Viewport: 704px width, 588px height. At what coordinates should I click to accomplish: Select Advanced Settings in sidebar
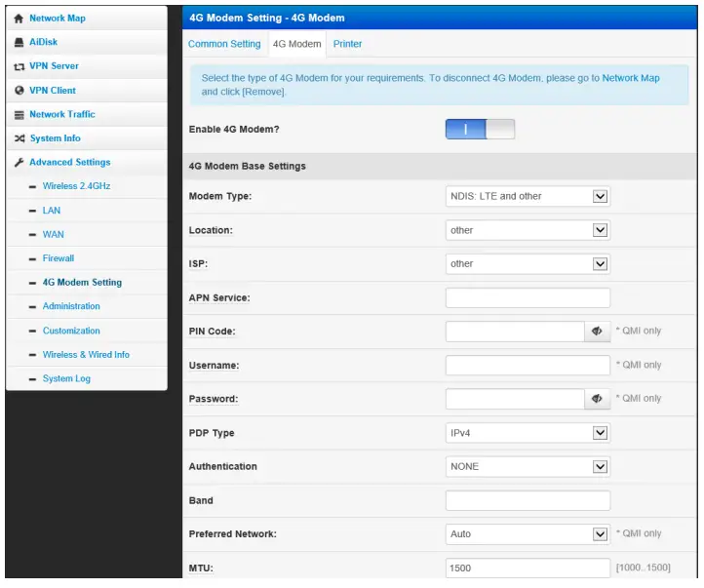69,162
